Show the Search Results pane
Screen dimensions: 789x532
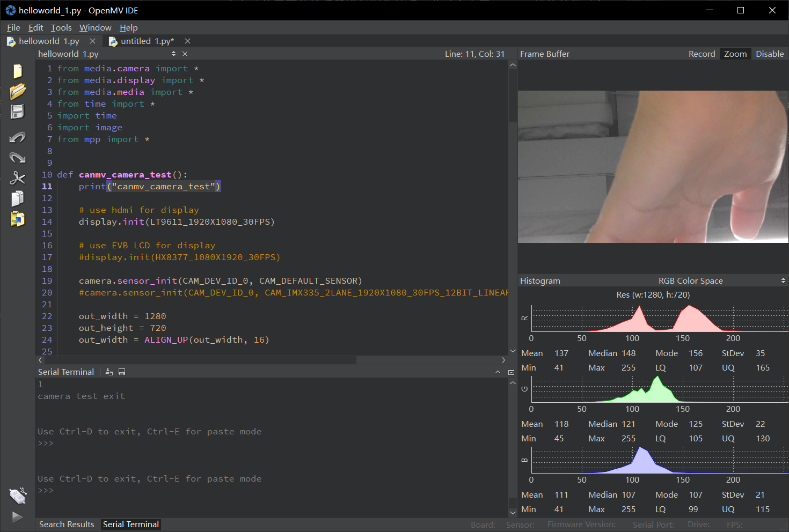pos(67,524)
